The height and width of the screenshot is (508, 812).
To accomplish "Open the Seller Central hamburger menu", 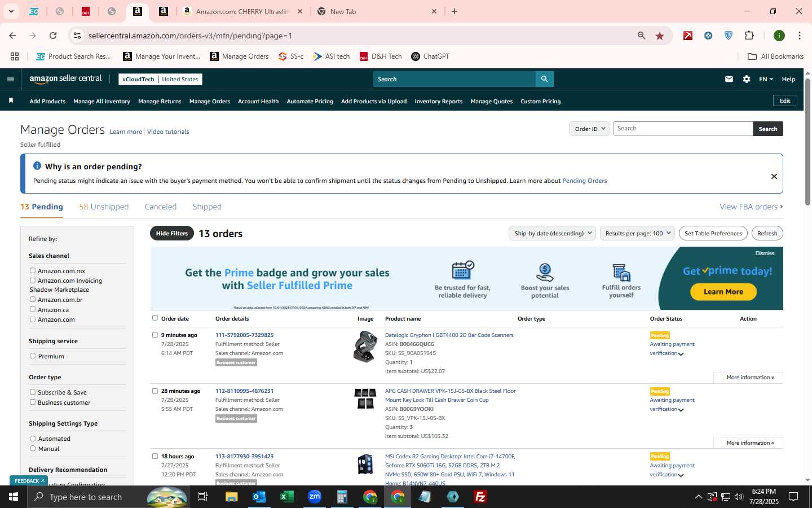I will [x=10, y=79].
